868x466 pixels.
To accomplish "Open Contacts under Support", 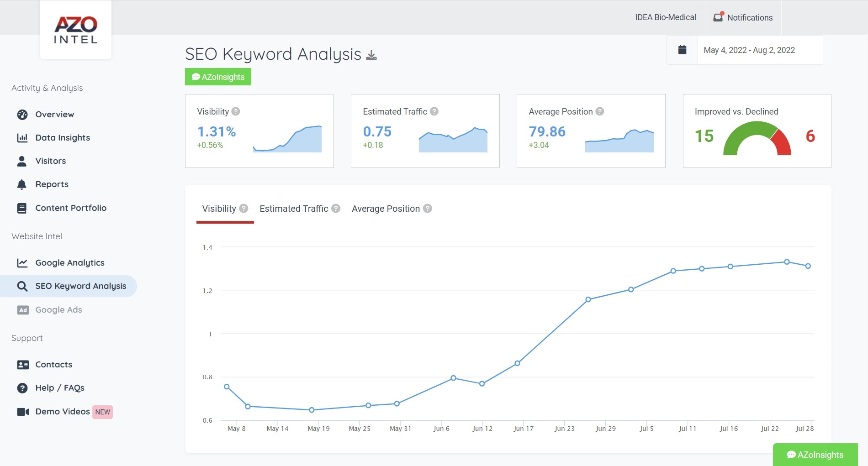I will click(x=53, y=365).
